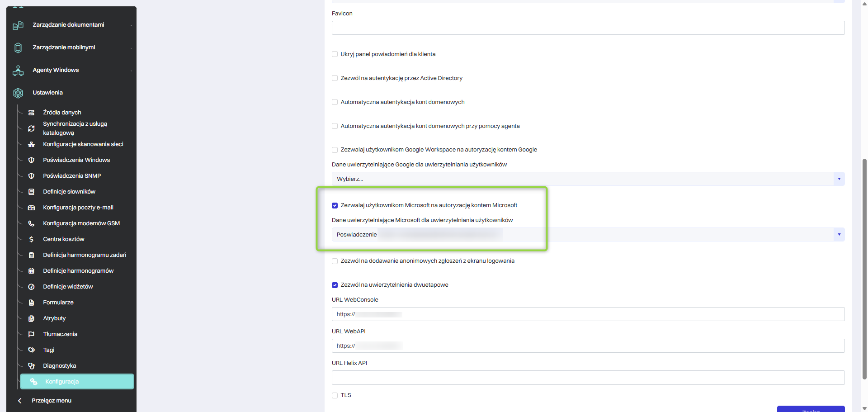This screenshot has height=412, width=868.
Task: Select Definicje widżetów menu item
Action: tap(68, 287)
